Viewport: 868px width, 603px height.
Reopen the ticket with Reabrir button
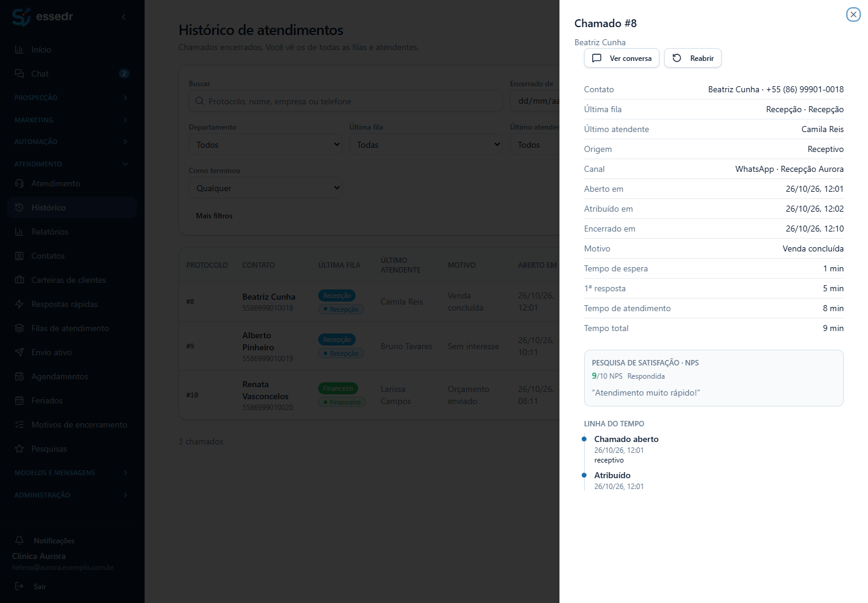[693, 58]
